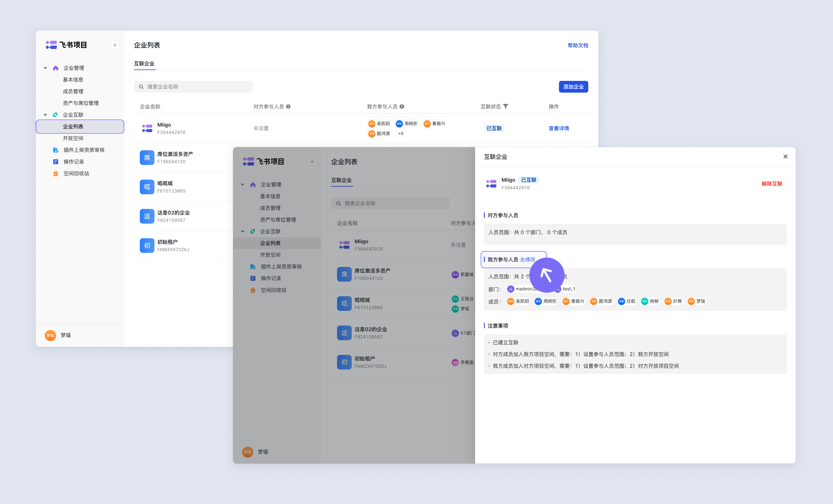Click the 企业互联 icon in back window sidebar
Screen dimensions: 833x504
tap(55, 115)
